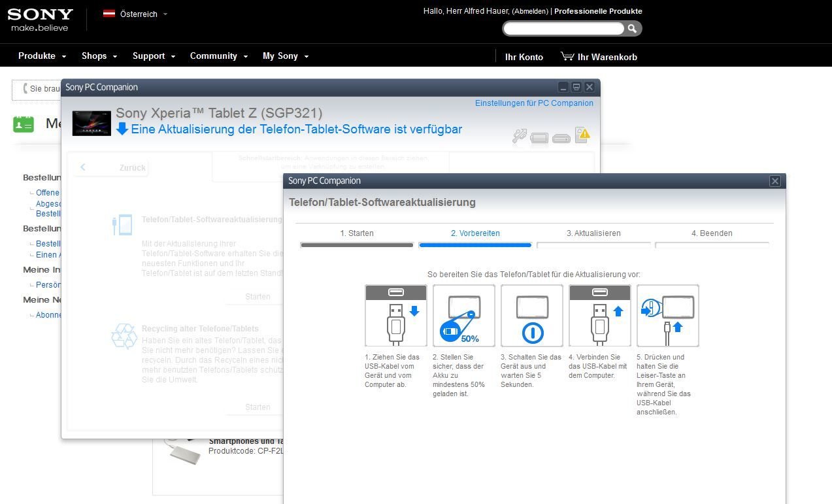The height and width of the screenshot is (504, 832).
Task: Click the Sony make.believe logo
Action: (41, 20)
